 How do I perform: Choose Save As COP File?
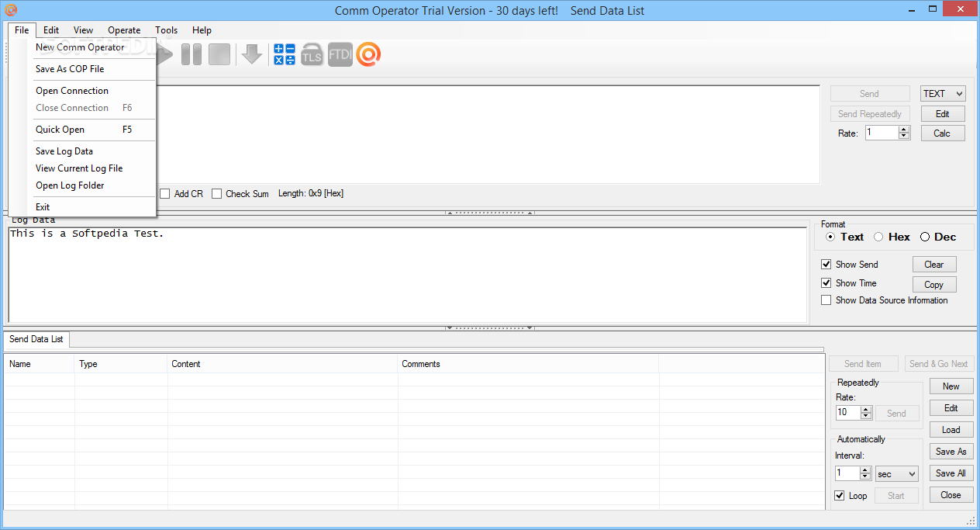point(83,69)
